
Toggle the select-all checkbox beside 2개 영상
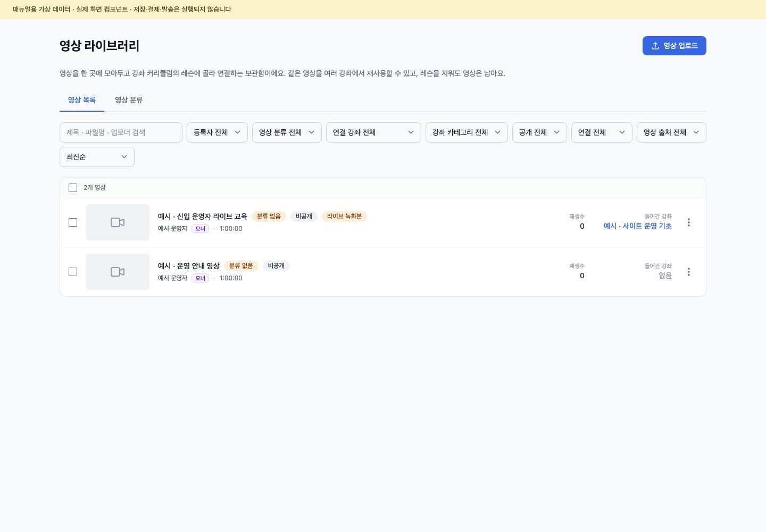coord(73,188)
